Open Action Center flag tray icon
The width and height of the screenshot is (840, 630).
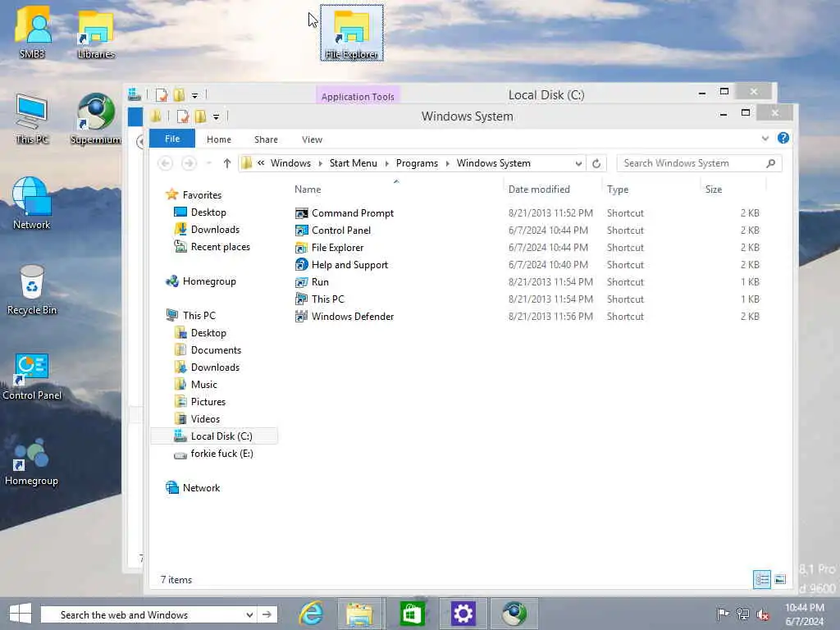click(x=723, y=614)
